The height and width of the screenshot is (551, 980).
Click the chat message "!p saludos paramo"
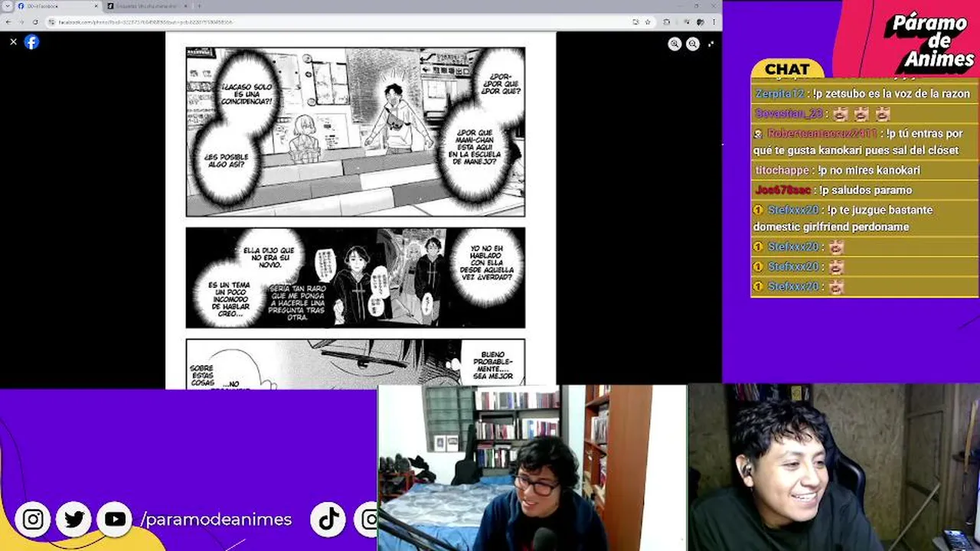(864, 190)
